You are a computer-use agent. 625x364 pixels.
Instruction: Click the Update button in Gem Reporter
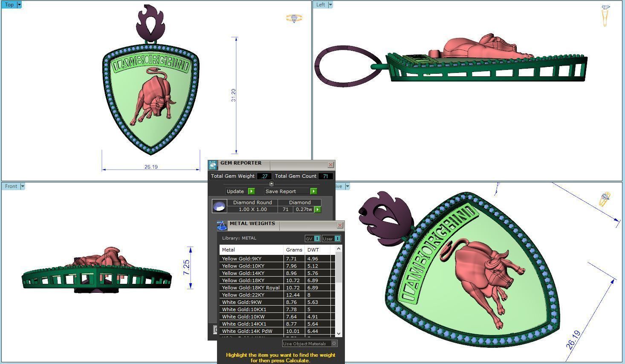pyautogui.click(x=236, y=191)
